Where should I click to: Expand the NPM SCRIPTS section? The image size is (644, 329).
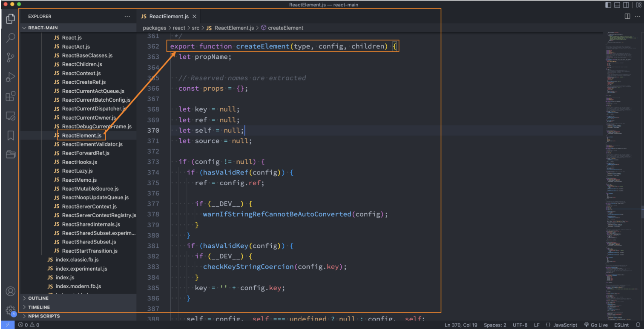[78, 316]
